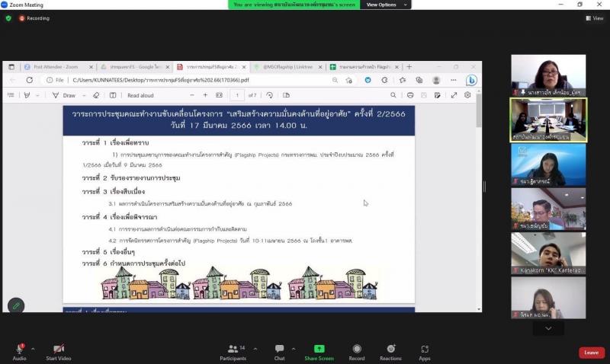Click the tab actions menu icon
The image size is (610, 364).
(x=11, y=67)
